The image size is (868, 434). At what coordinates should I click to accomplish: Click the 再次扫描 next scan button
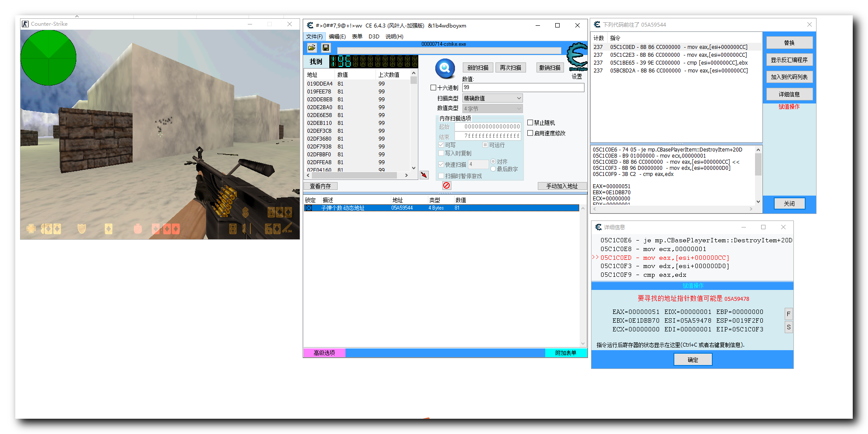click(511, 68)
